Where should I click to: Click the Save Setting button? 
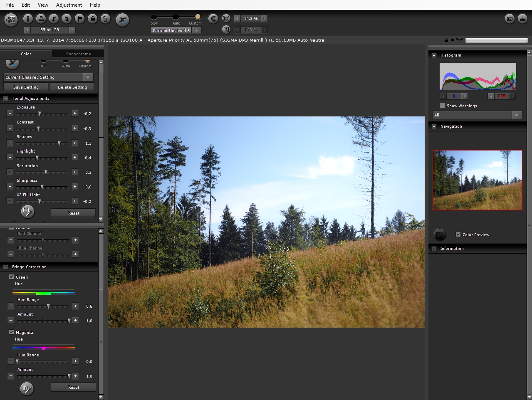26,87
